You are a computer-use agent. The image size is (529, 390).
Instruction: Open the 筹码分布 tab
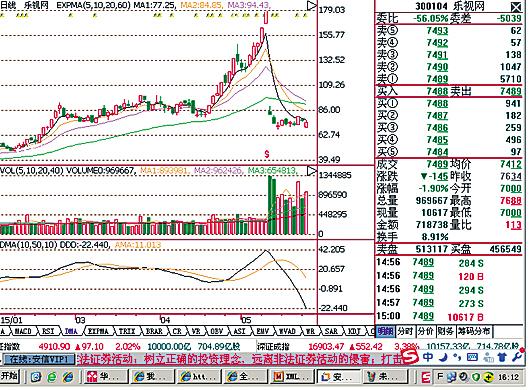[x=474, y=332]
